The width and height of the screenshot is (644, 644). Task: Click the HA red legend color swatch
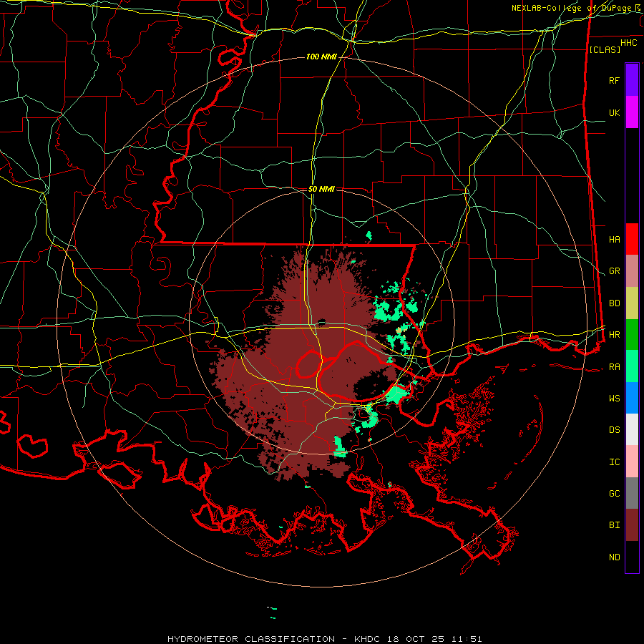pyautogui.click(x=632, y=239)
